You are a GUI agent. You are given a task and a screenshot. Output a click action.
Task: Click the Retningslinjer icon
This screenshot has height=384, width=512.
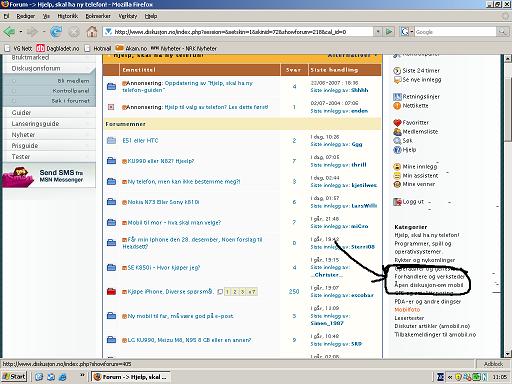click(x=397, y=97)
